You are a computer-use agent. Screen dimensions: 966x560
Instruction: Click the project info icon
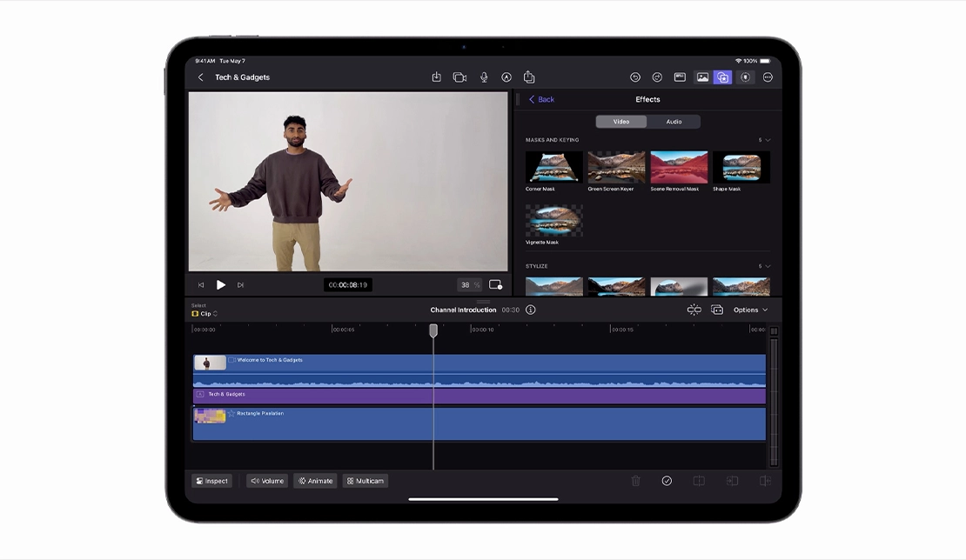click(531, 310)
